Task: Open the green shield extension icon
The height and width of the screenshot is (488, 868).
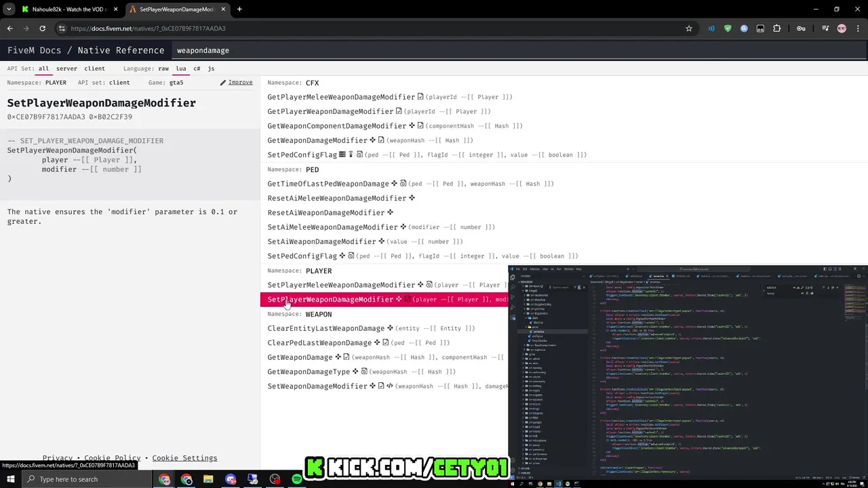Action: point(728,28)
